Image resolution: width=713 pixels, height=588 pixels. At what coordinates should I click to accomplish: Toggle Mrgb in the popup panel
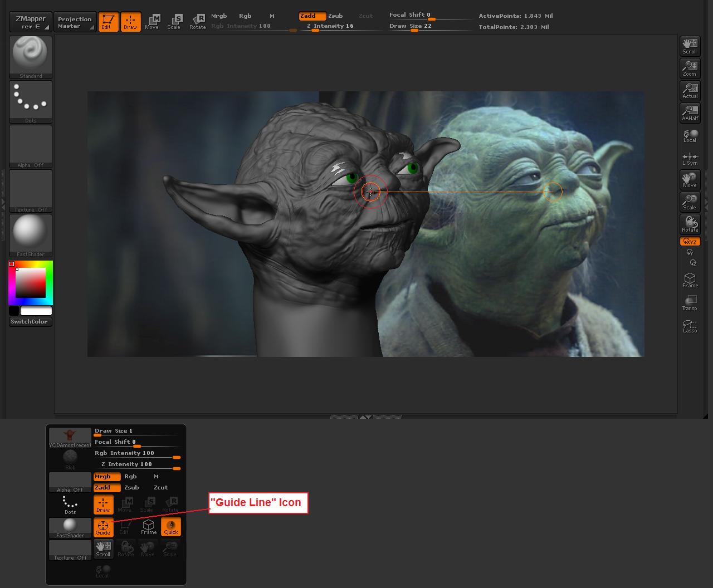[x=107, y=477]
